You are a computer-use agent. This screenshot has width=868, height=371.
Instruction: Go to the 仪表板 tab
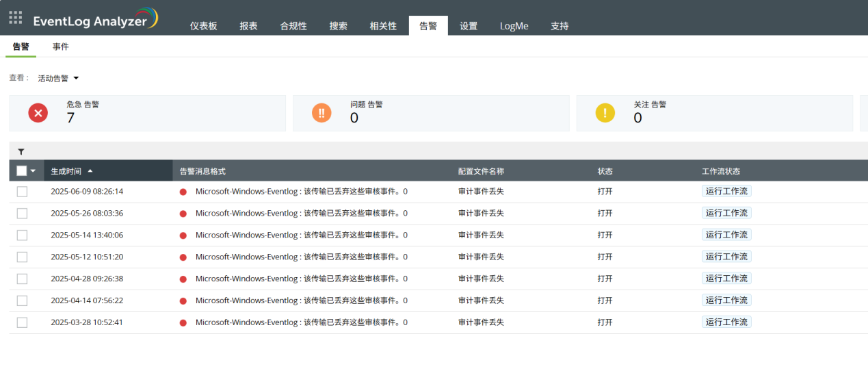(203, 26)
